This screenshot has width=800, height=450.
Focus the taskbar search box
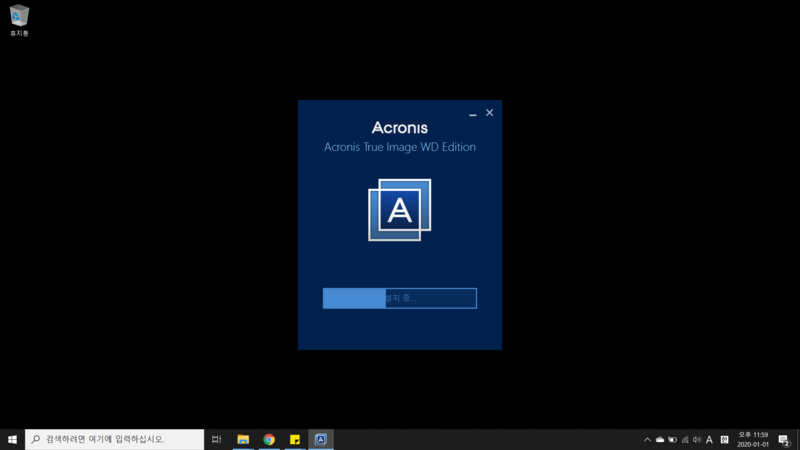point(114,439)
